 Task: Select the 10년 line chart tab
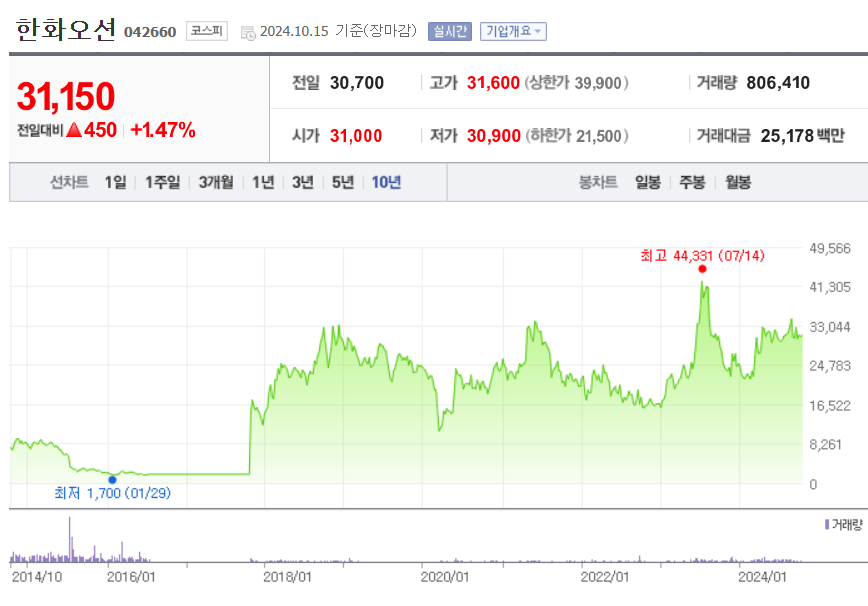[386, 182]
